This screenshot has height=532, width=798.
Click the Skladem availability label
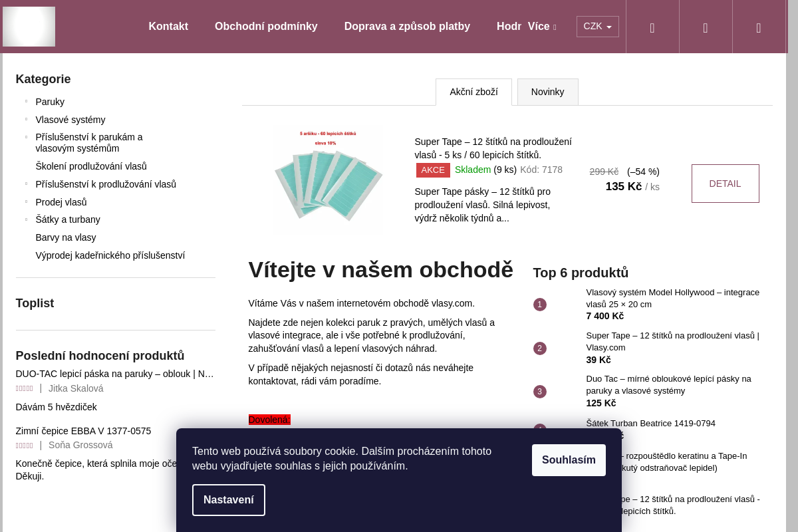click(472, 170)
